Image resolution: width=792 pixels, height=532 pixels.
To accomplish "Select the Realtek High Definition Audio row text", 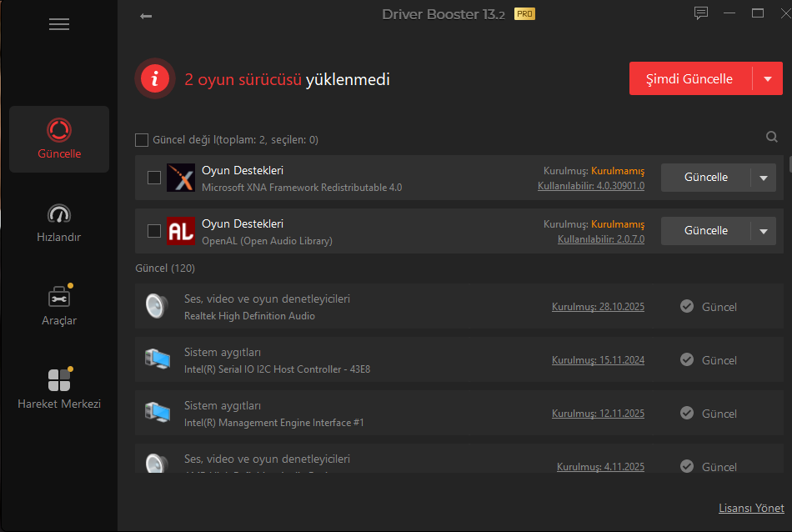I will point(249,316).
